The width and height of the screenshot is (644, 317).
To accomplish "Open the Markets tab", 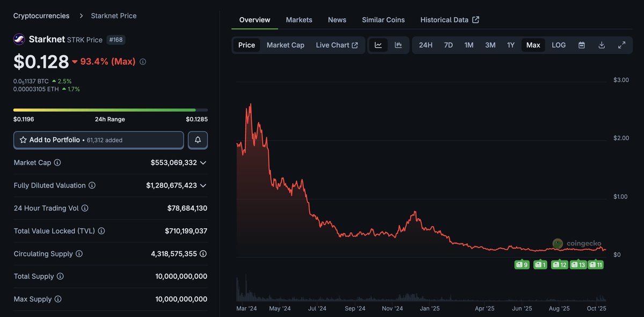I will click(x=299, y=20).
